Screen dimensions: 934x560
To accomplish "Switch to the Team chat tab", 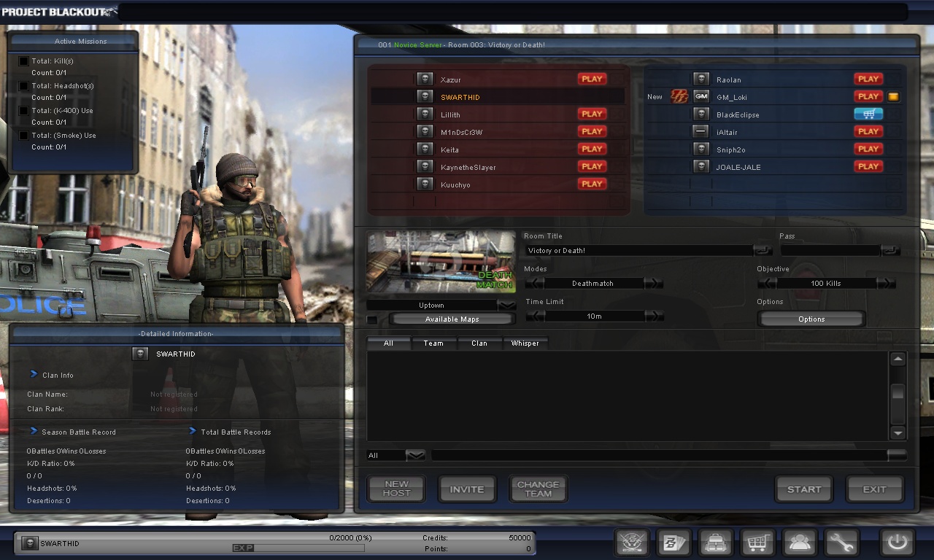I will point(433,343).
